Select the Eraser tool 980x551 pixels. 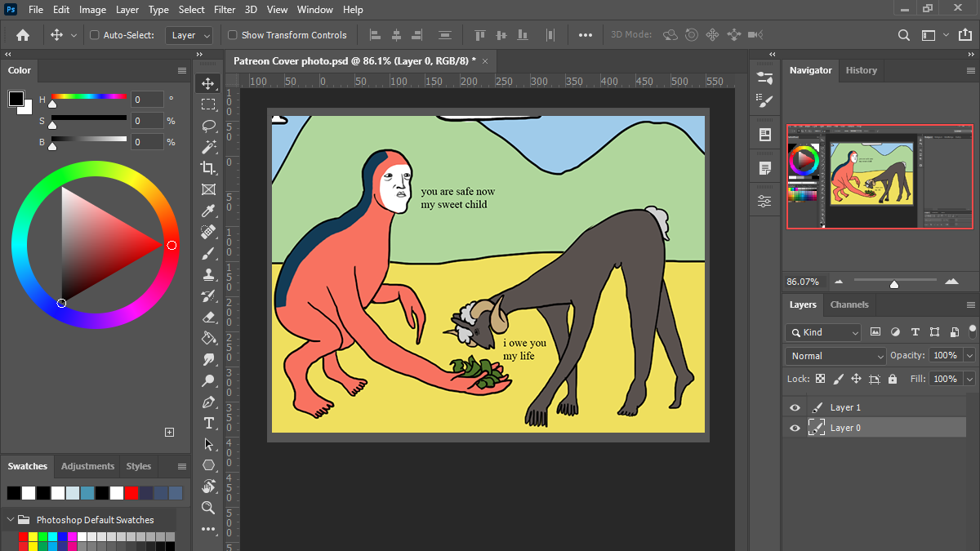(208, 317)
